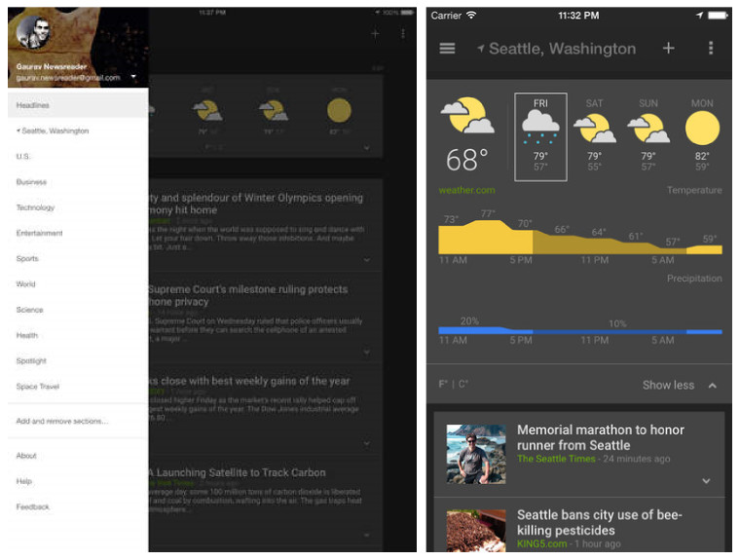Tap the plus icon beside Seattle, Washington
The height and width of the screenshot is (560, 740).
coord(668,49)
